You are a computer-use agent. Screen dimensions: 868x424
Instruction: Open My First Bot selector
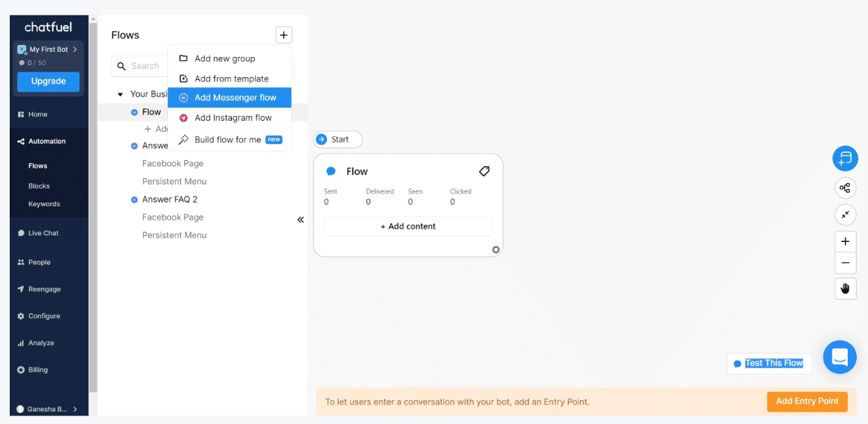pos(48,49)
